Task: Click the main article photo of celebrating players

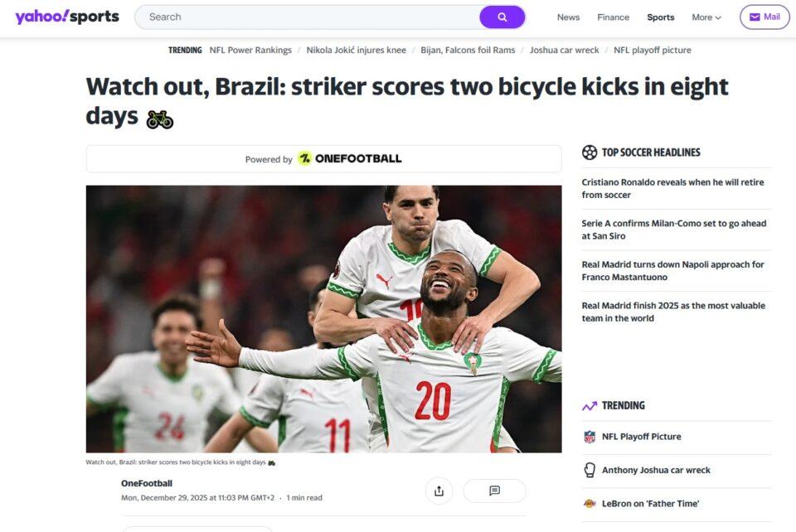Action: (x=324, y=319)
